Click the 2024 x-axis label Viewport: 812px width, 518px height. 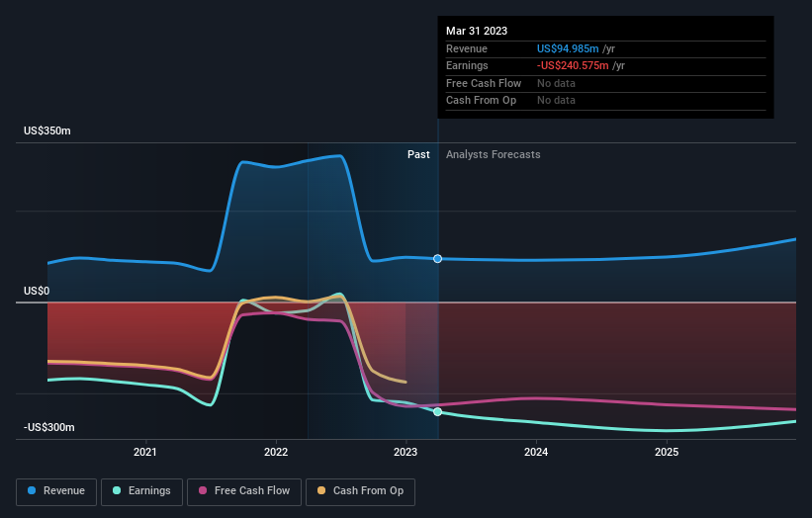tap(536, 452)
